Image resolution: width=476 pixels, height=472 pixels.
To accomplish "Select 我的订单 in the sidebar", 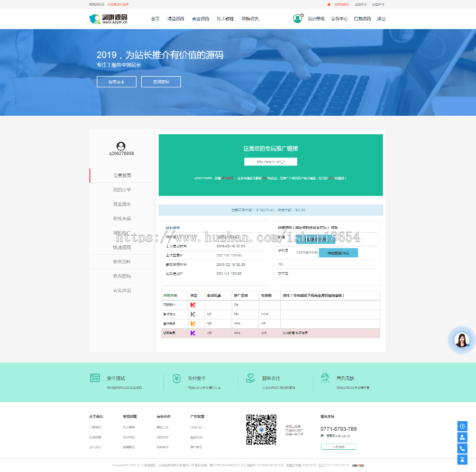I will point(122,190).
